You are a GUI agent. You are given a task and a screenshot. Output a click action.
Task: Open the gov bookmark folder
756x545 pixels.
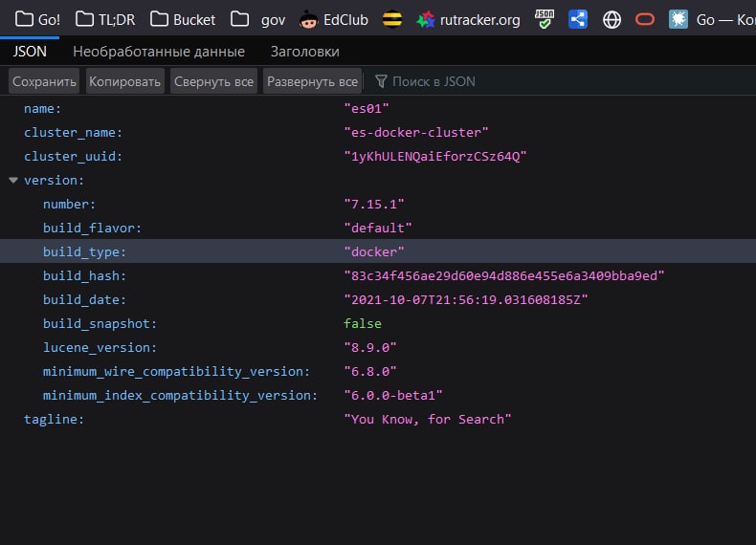258,19
